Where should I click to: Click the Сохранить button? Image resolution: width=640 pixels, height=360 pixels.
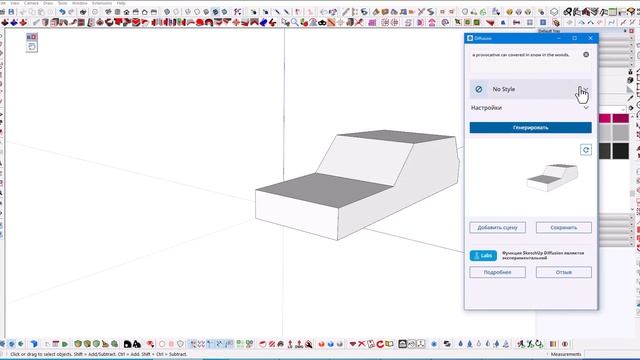click(564, 227)
